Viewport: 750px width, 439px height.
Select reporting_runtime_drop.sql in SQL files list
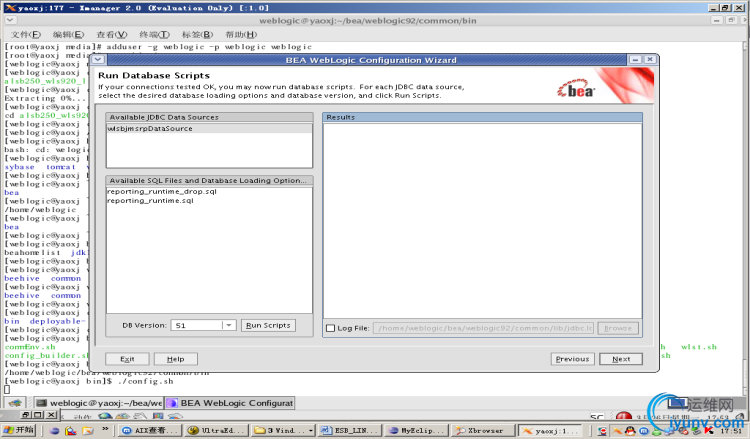point(162,191)
